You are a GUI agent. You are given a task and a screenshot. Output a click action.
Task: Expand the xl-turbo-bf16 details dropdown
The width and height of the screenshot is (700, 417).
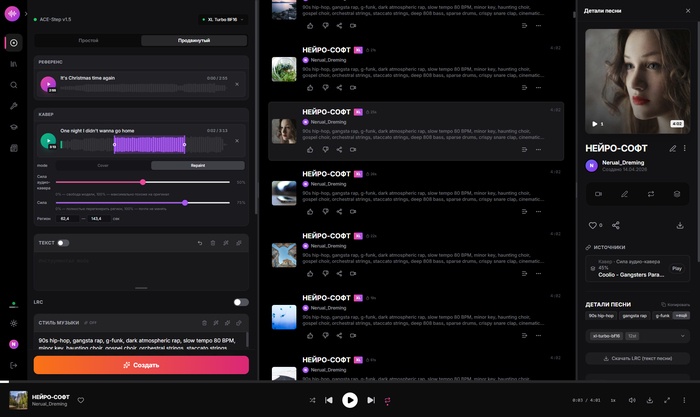click(x=638, y=336)
